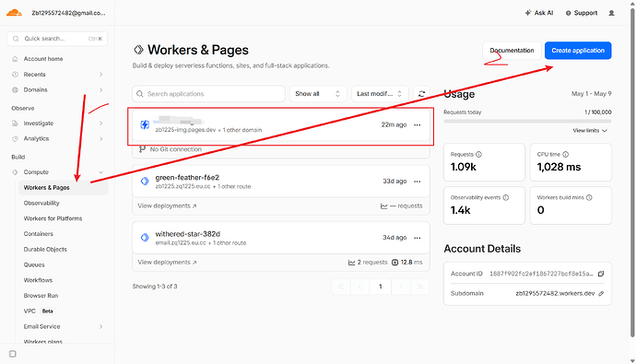Open the user profile icon

[x=611, y=13]
